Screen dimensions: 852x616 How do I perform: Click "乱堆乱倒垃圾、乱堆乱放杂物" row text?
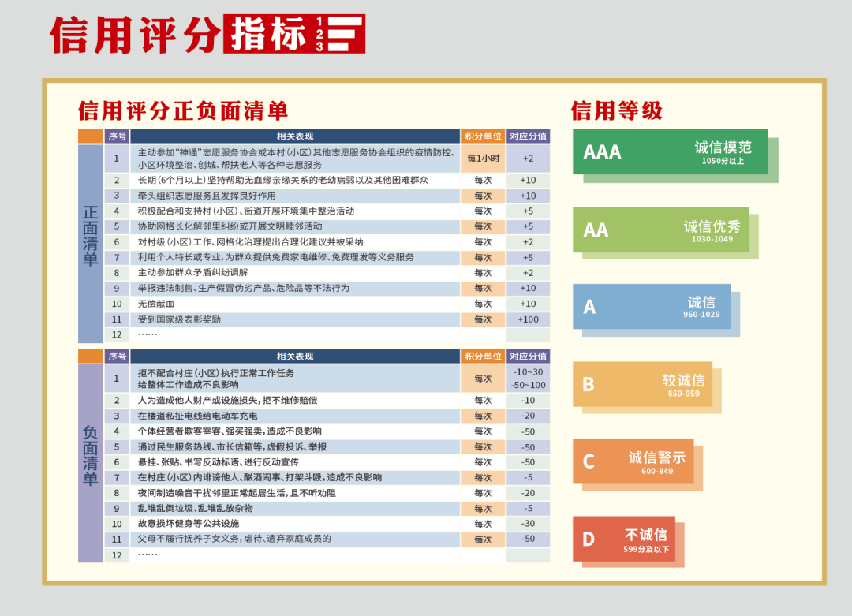195,509
